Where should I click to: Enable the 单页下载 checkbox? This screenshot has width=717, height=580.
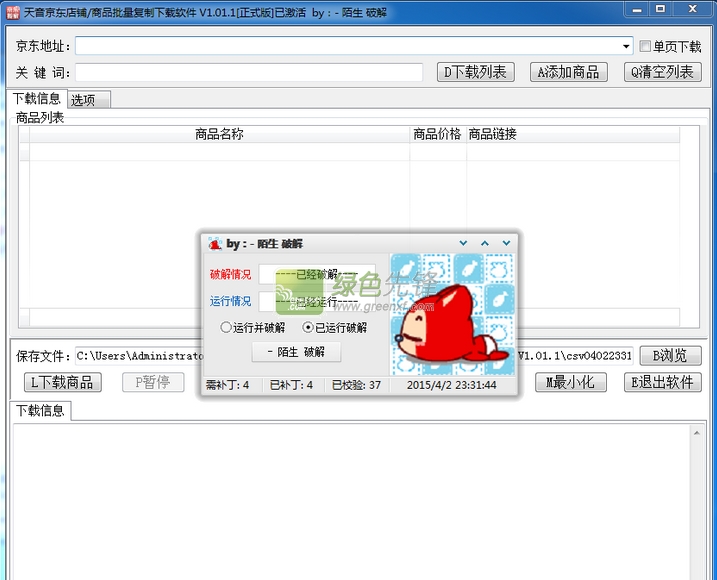click(645, 46)
